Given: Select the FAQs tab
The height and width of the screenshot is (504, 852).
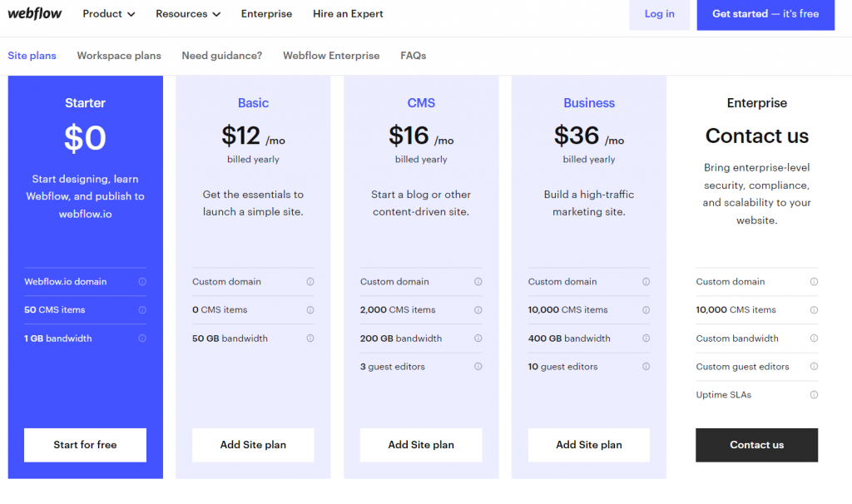Looking at the screenshot, I should click(x=413, y=56).
